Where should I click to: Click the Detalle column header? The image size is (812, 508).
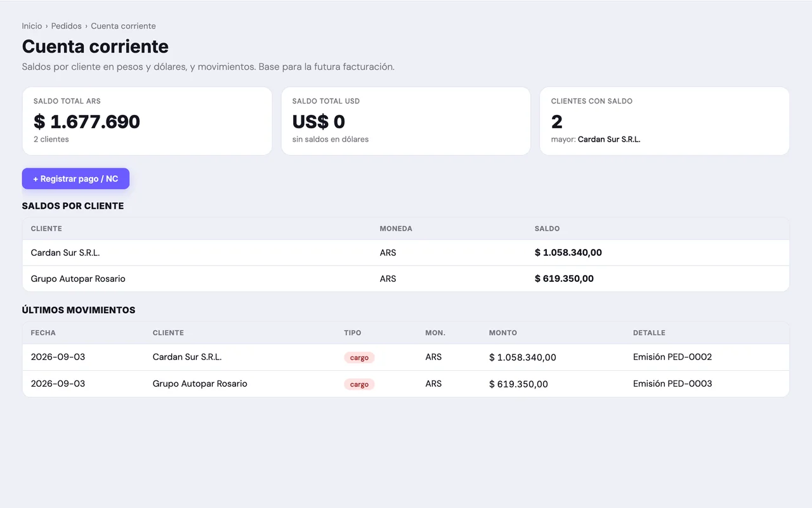point(649,333)
